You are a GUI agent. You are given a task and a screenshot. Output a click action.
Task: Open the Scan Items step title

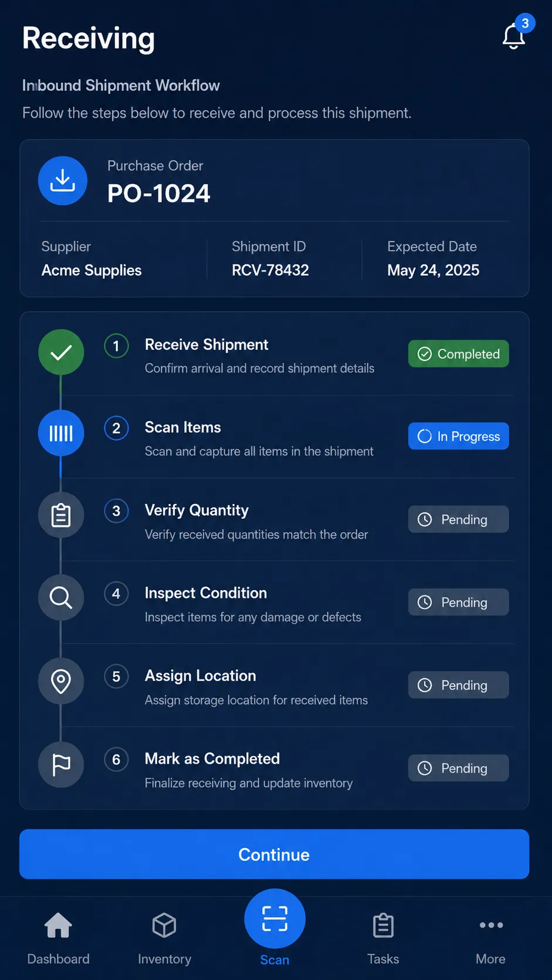[183, 427]
